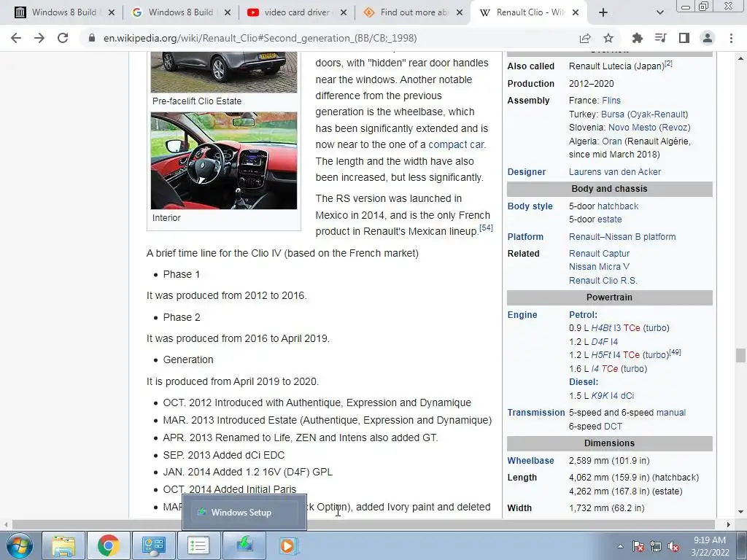Switch to the video card driver tab

coord(296,12)
